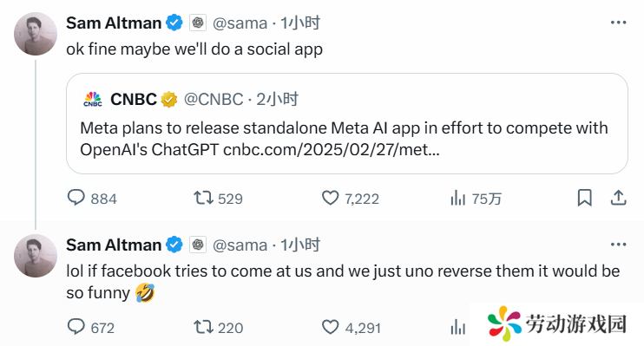644x346 pixels.
Task: Share the first tweet via upload icon
Action: pyautogui.click(x=618, y=198)
